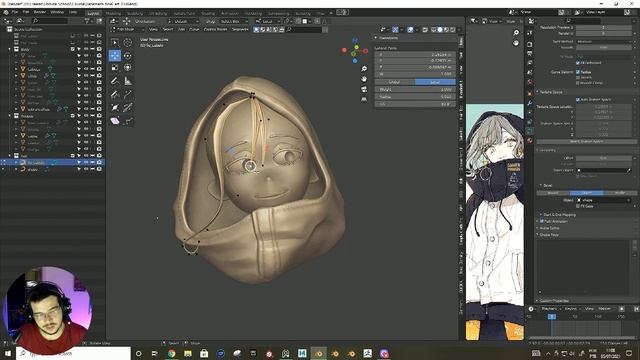Screen dimensions: 640x360
Task: Toggle camera view gizmo in viewport
Action: (x=364, y=89)
